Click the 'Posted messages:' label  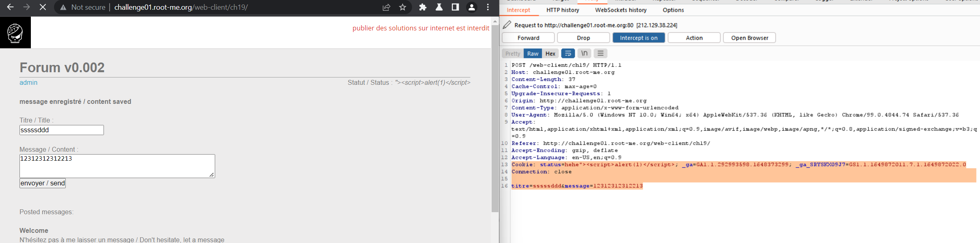pos(46,212)
